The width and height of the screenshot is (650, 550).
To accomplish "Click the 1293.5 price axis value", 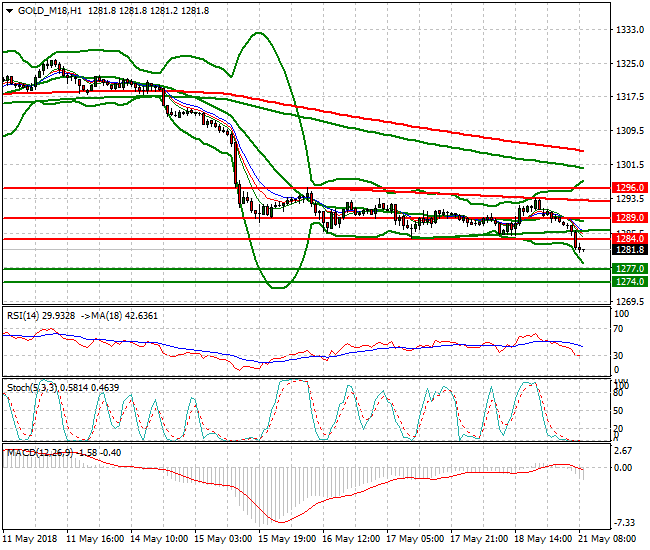I will point(630,199).
